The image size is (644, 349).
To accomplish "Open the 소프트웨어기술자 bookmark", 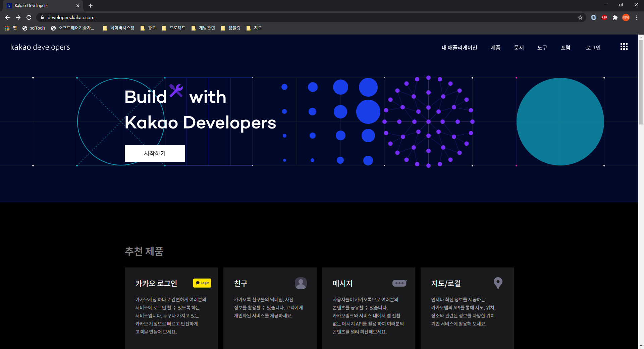I will tap(73, 28).
